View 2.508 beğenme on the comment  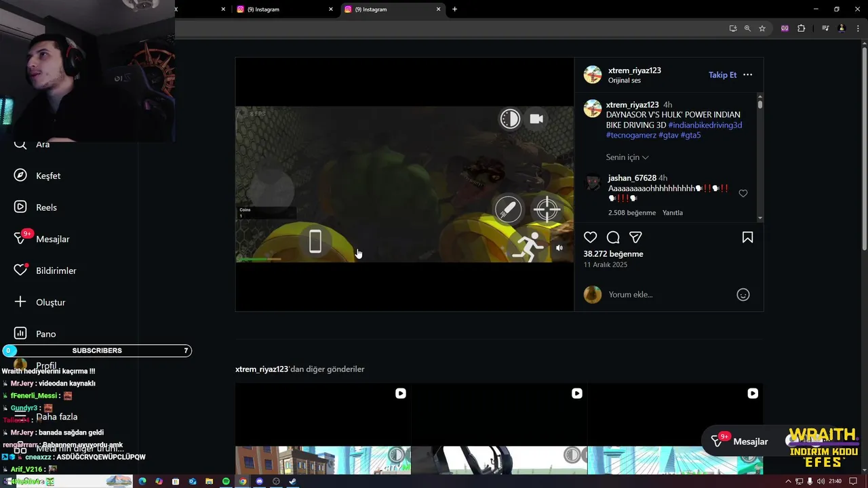(632, 213)
